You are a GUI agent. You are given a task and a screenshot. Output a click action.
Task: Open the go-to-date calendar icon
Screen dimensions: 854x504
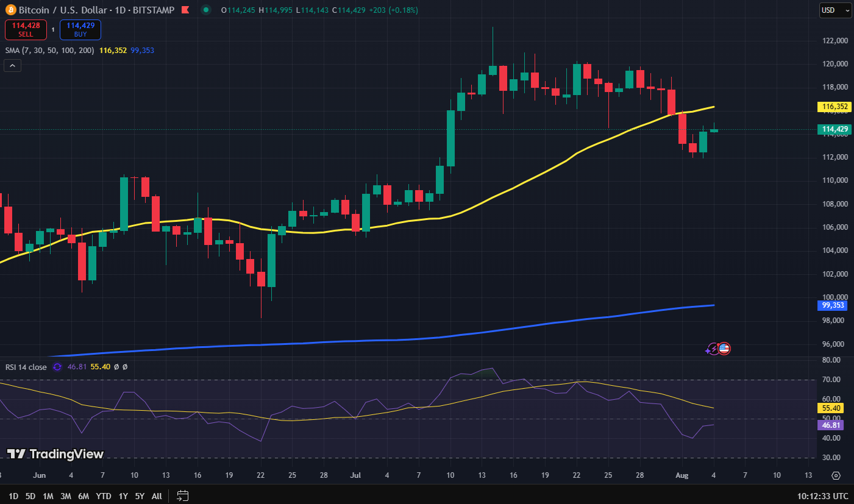coord(182,495)
